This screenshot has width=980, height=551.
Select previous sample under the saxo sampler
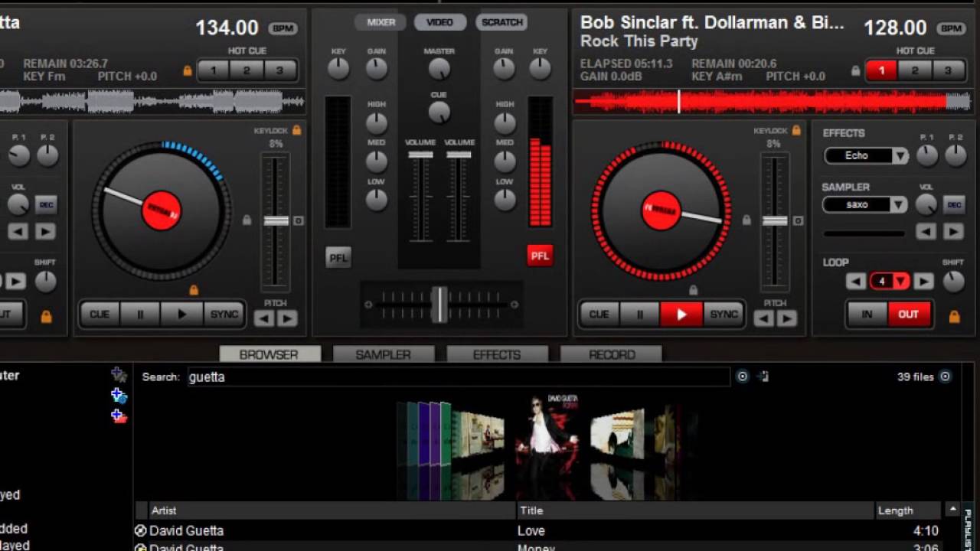click(x=926, y=231)
